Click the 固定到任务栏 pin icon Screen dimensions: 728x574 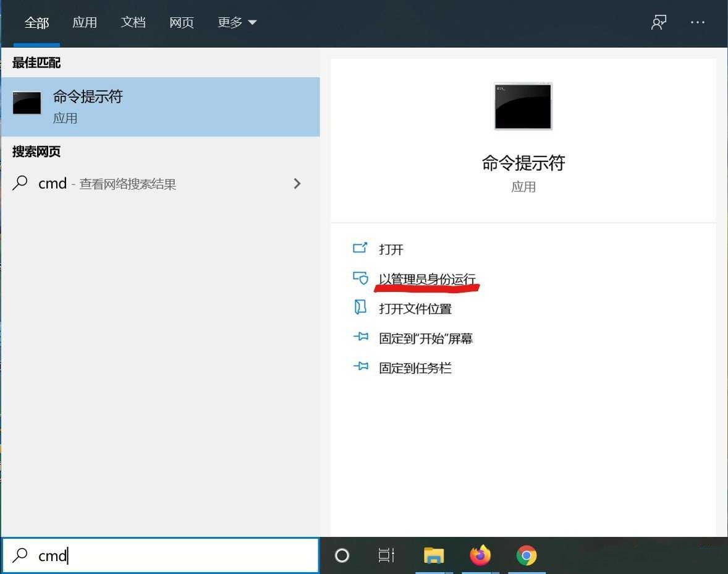click(361, 367)
